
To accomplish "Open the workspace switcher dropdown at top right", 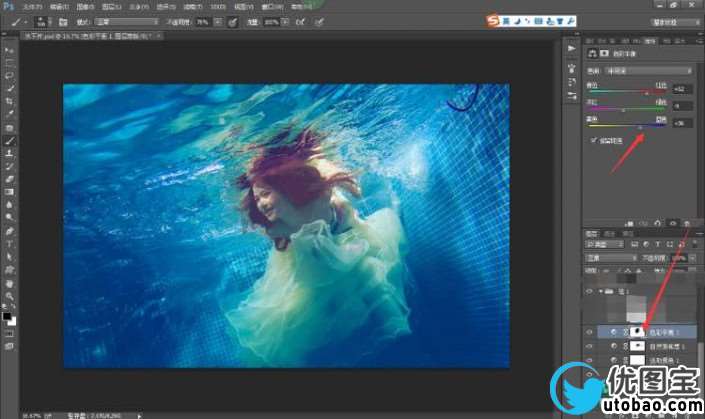I will click(675, 22).
